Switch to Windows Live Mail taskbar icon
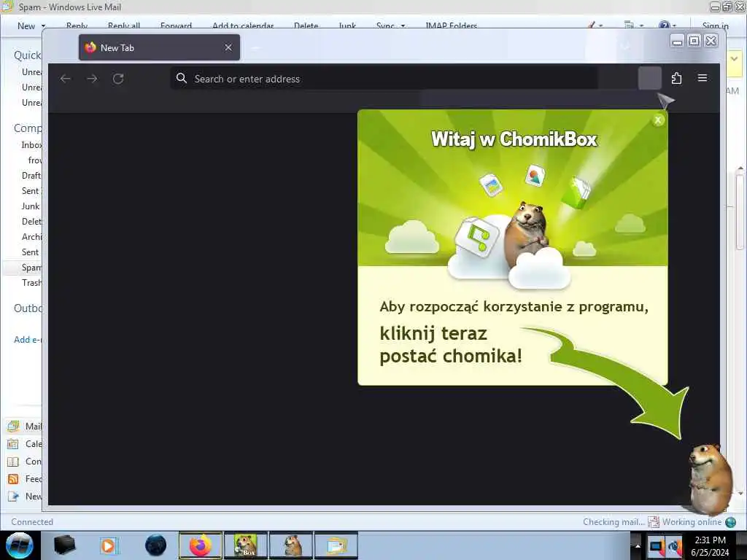The height and width of the screenshot is (560, 747). [336, 545]
